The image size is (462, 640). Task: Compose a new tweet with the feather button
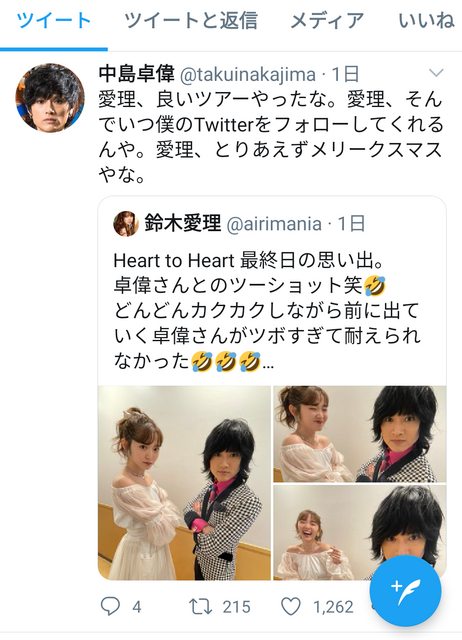pos(405,591)
